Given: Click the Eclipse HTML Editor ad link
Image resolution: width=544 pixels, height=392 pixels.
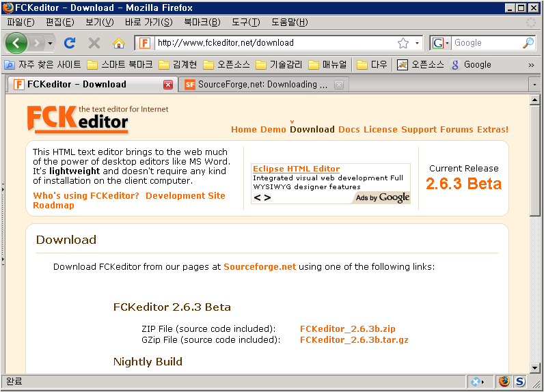Looking at the screenshot, I should point(297,169).
